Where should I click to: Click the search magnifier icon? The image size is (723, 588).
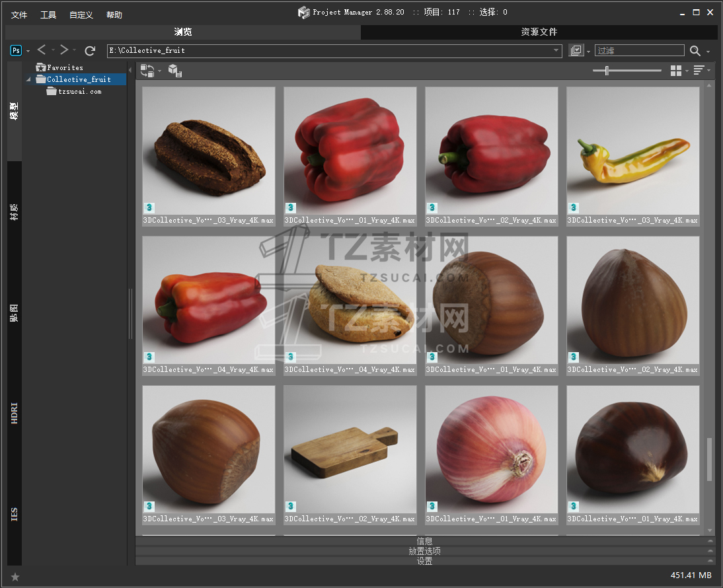(x=695, y=51)
